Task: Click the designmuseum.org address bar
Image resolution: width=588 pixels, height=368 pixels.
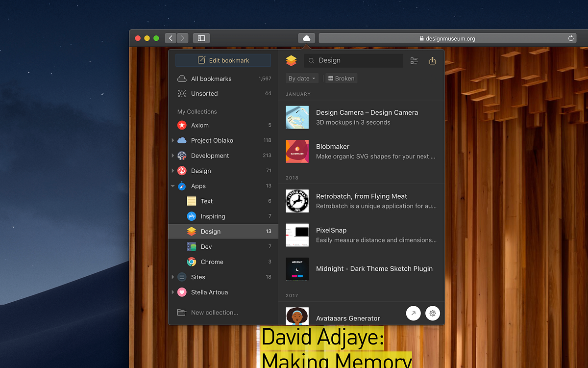Action: pyautogui.click(x=447, y=38)
